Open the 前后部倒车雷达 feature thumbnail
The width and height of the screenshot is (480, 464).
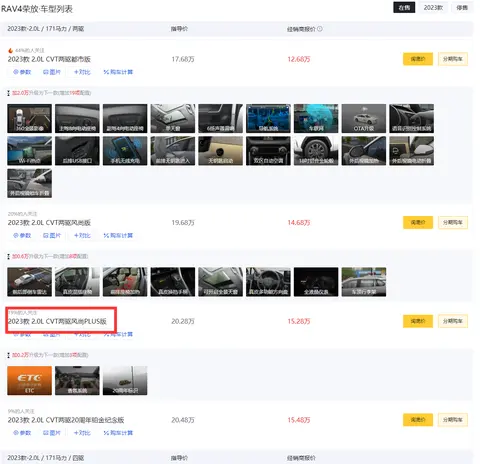click(30, 282)
